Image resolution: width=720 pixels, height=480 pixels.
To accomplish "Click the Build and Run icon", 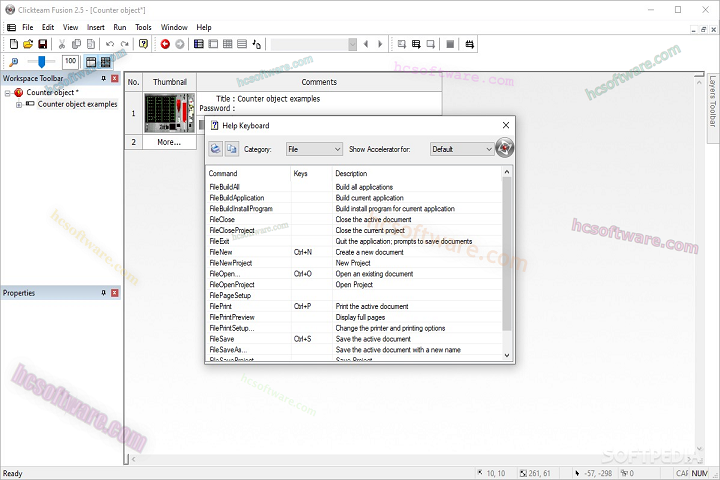I will 469,44.
